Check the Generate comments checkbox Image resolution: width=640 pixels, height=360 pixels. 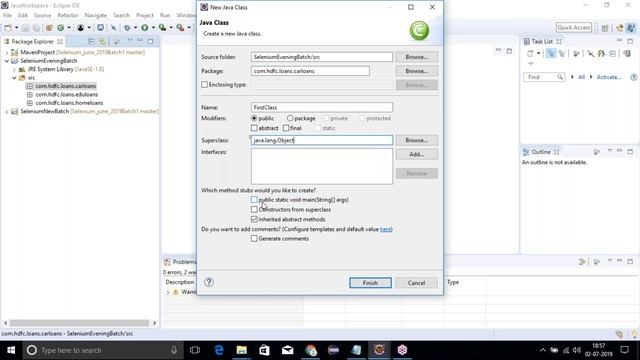pyautogui.click(x=254, y=239)
